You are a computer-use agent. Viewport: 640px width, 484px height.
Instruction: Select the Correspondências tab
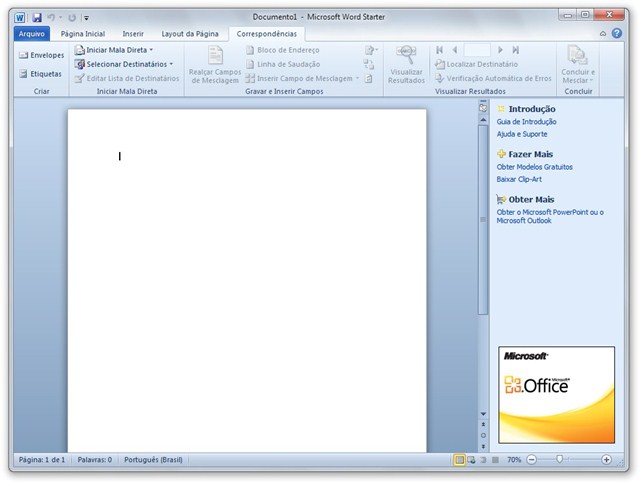(x=267, y=34)
